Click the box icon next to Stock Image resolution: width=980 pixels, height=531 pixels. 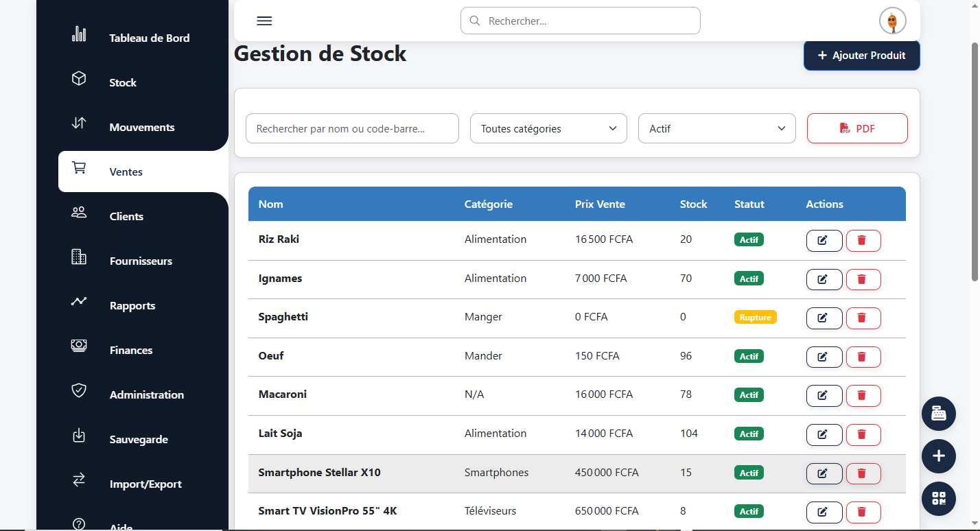79,79
